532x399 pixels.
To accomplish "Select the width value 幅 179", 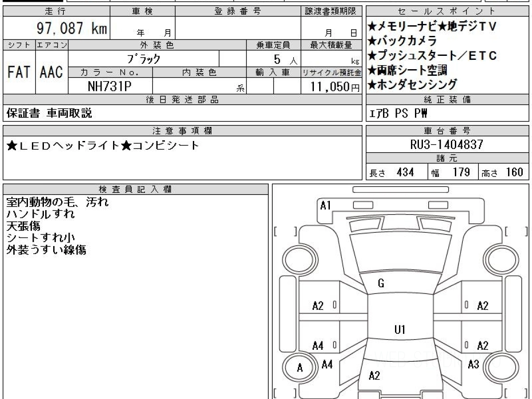I will tap(450, 172).
